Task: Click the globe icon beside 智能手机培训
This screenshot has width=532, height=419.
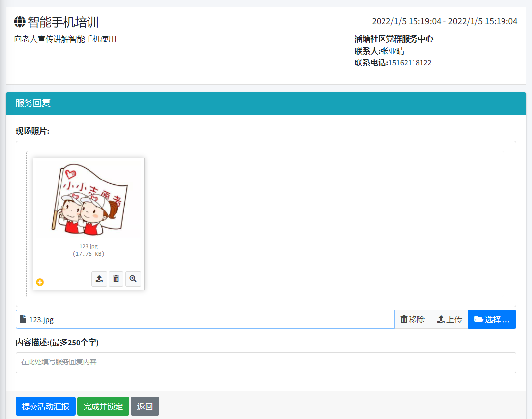Action: click(x=20, y=22)
